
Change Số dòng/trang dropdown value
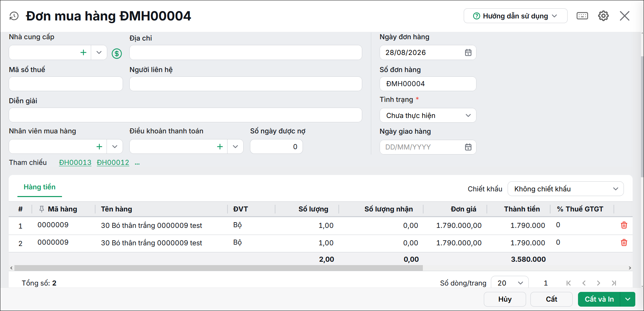pos(510,283)
